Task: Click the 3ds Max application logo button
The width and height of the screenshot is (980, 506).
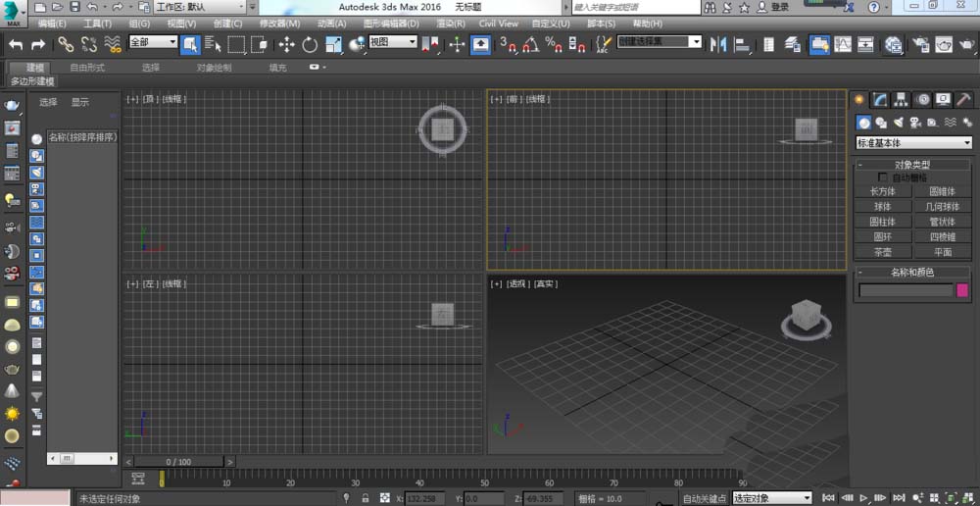Action: pos(13,13)
